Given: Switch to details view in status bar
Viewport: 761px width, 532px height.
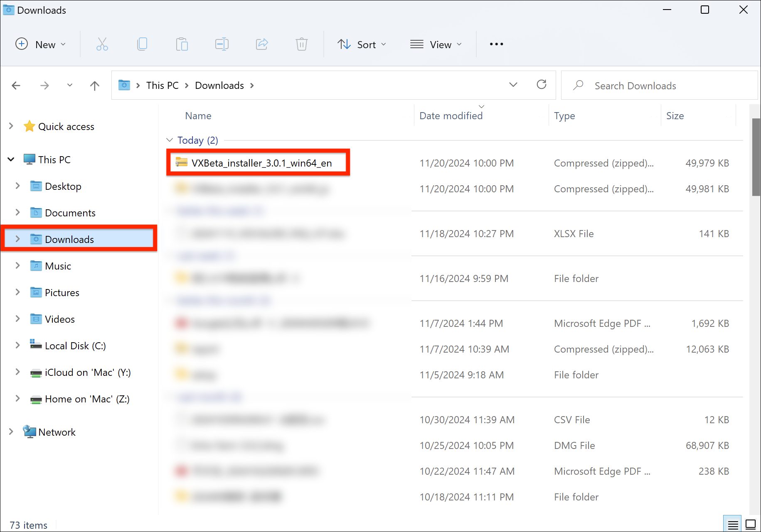Looking at the screenshot, I should click(x=733, y=525).
